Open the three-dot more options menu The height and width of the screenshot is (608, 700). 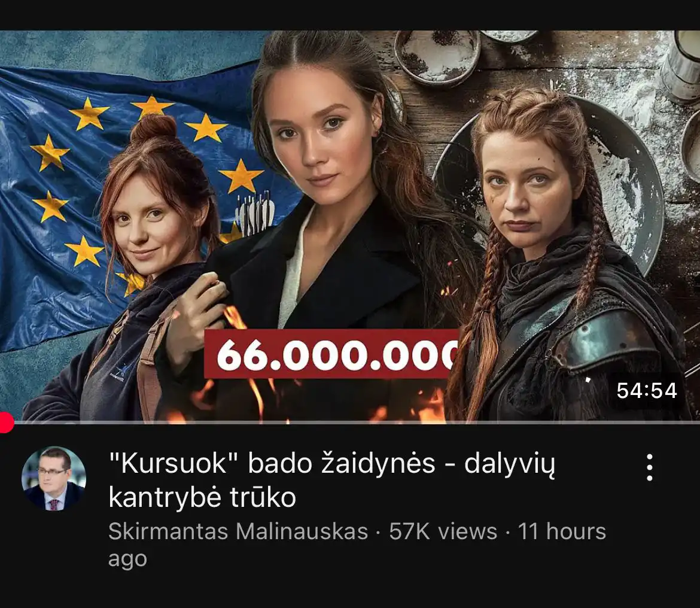[x=650, y=467]
